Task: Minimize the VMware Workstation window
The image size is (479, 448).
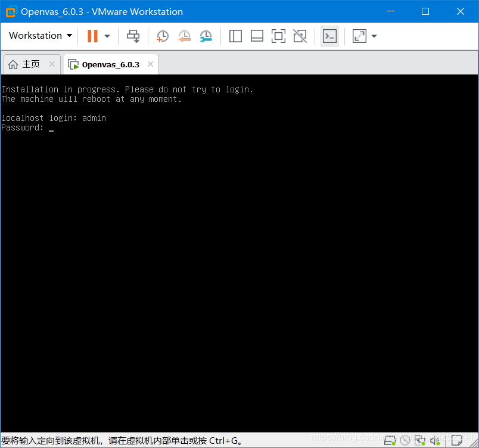Action: (391, 11)
